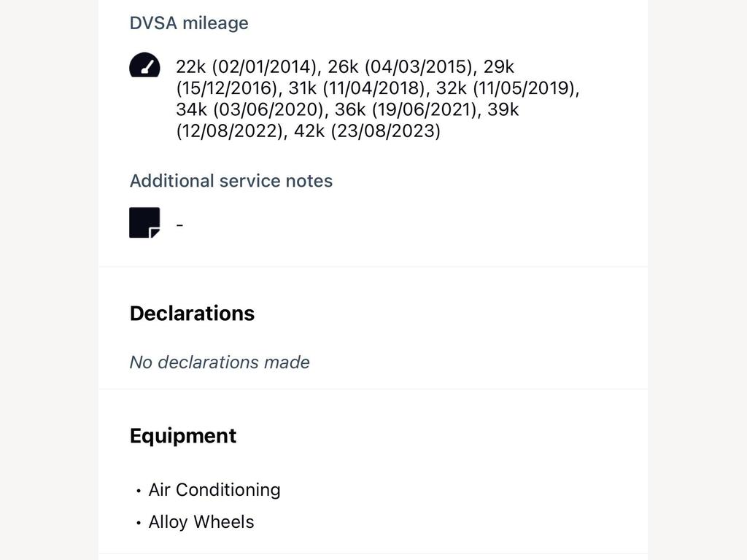Viewport: 747px width, 560px height.
Task: Select the 31k (11/04/2018) mileage record
Action: [356, 88]
